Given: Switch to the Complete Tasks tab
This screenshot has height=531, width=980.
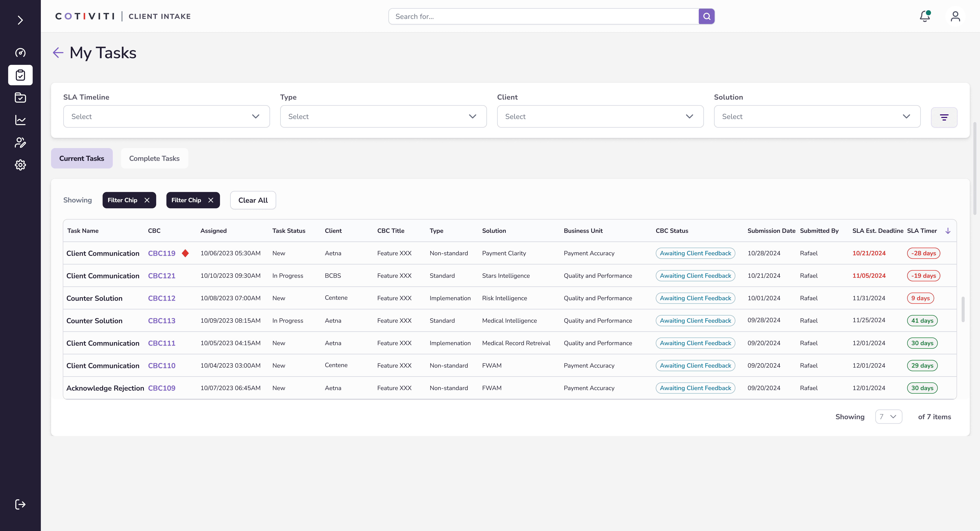Looking at the screenshot, I should 154,158.
